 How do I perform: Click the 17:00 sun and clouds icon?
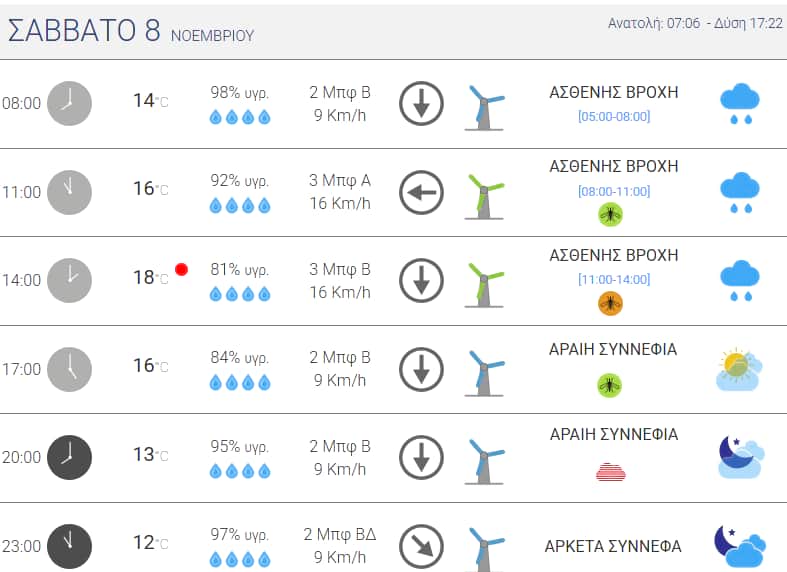(739, 369)
